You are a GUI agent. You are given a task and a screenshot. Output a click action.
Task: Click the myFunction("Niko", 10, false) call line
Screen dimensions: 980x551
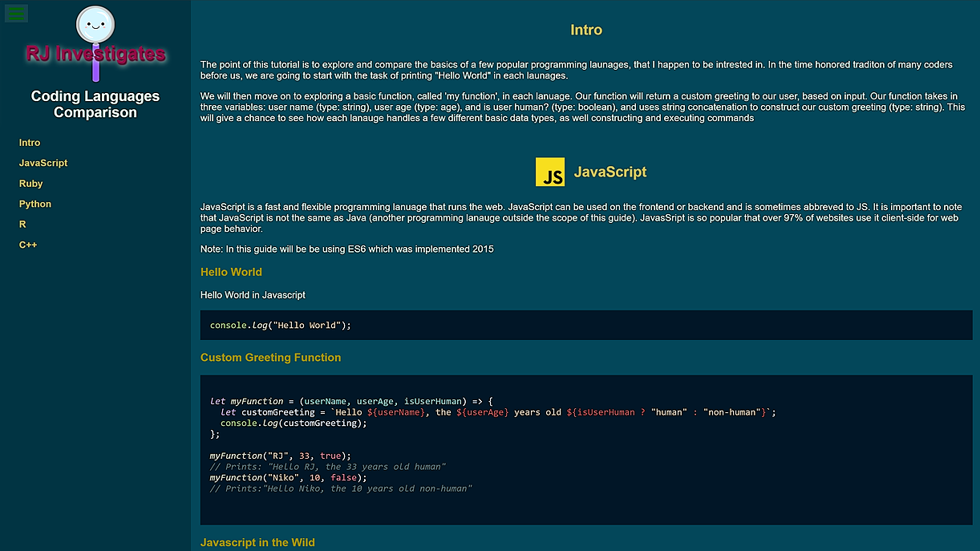(289, 477)
